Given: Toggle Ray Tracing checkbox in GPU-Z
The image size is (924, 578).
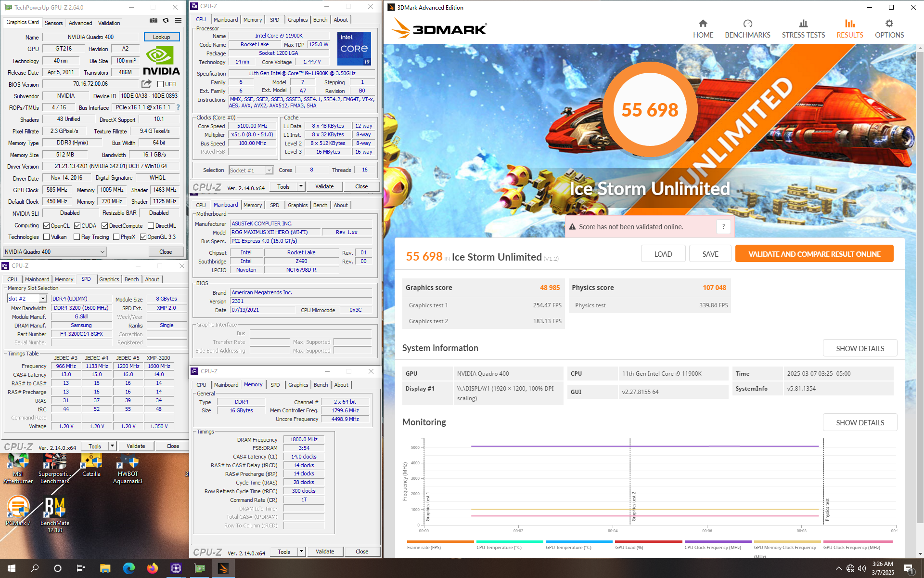Looking at the screenshot, I should (77, 236).
